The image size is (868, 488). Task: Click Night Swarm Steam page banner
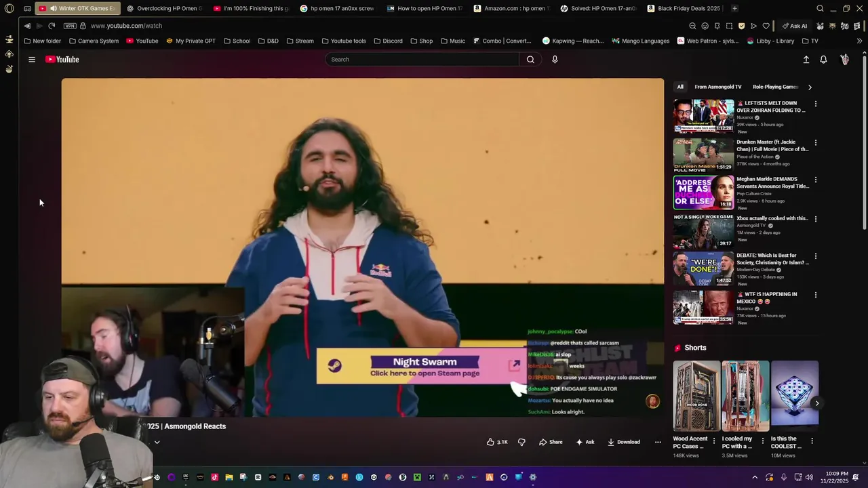coord(420,367)
